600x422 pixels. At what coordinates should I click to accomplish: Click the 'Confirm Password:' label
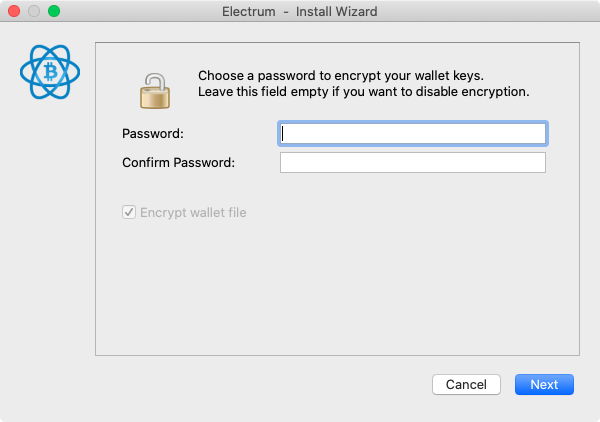179,163
